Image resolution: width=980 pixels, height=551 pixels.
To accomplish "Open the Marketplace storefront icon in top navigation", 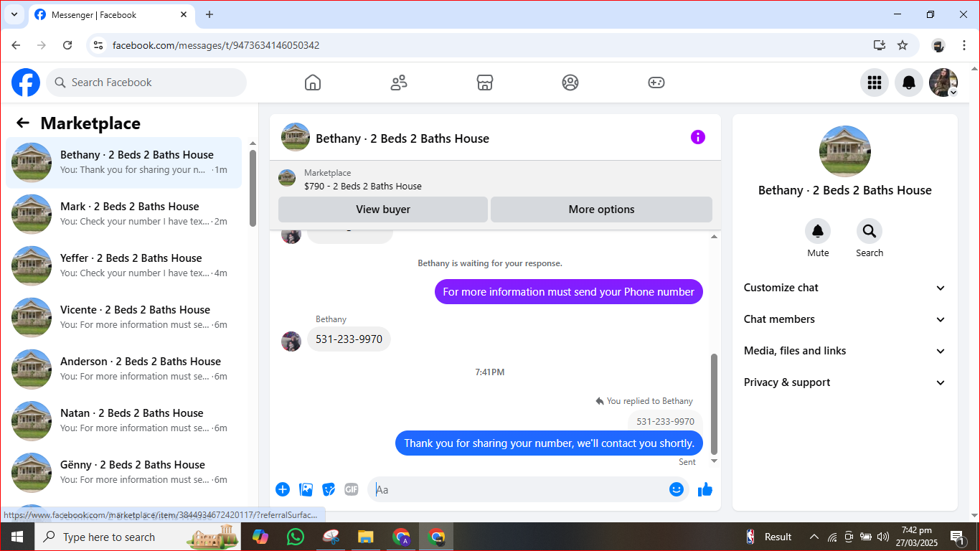I will [x=485, y=83].
